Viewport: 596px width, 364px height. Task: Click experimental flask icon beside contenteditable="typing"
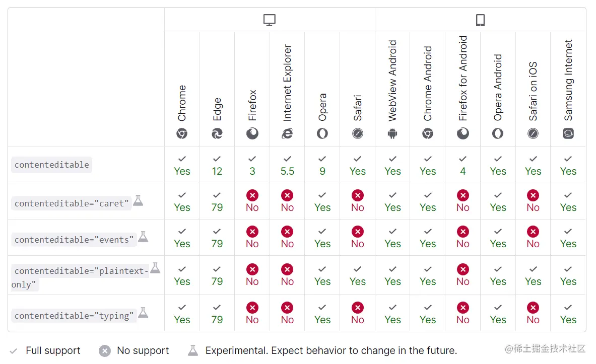(143, 313)
